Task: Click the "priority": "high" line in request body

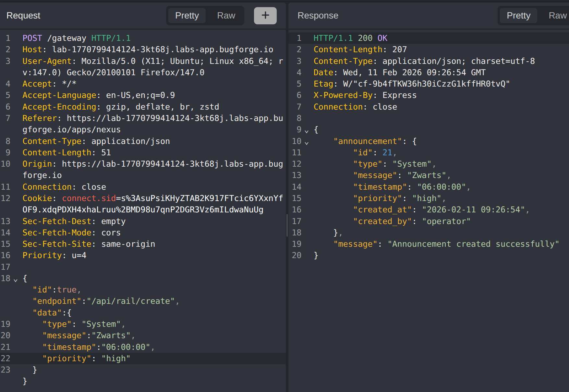Action: tap(86, 359)
